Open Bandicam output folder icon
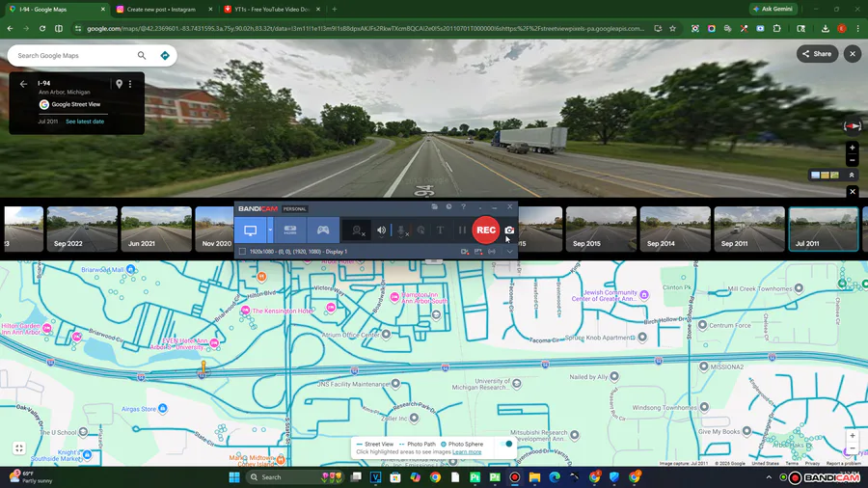The width and height of the screenshot is (868, 488). click(435, 207)
